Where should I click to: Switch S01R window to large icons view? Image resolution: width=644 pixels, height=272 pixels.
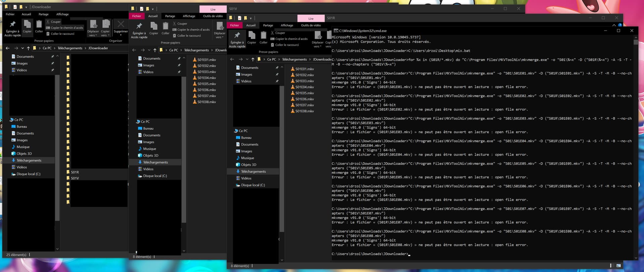(619, 266)
